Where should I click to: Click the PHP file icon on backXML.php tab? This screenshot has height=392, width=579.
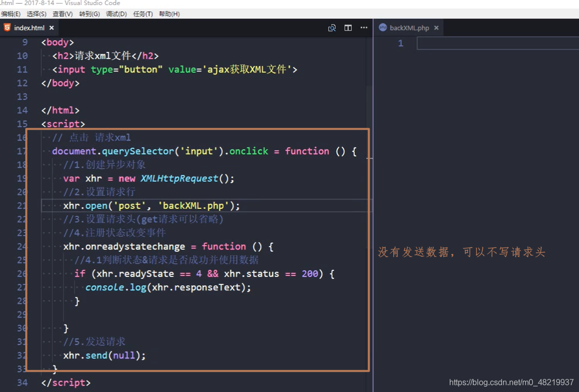pyautogui.click(x=383, y=27)
